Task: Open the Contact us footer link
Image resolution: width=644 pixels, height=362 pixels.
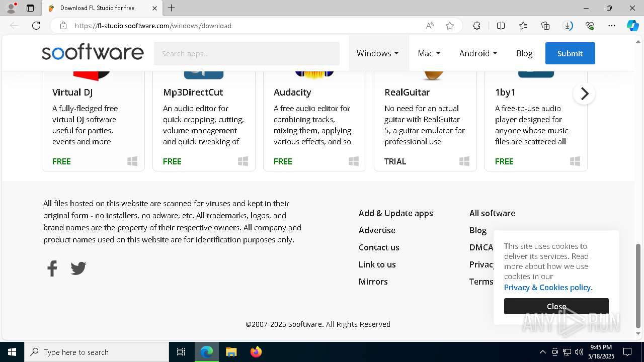Action: tap(379, 247)
